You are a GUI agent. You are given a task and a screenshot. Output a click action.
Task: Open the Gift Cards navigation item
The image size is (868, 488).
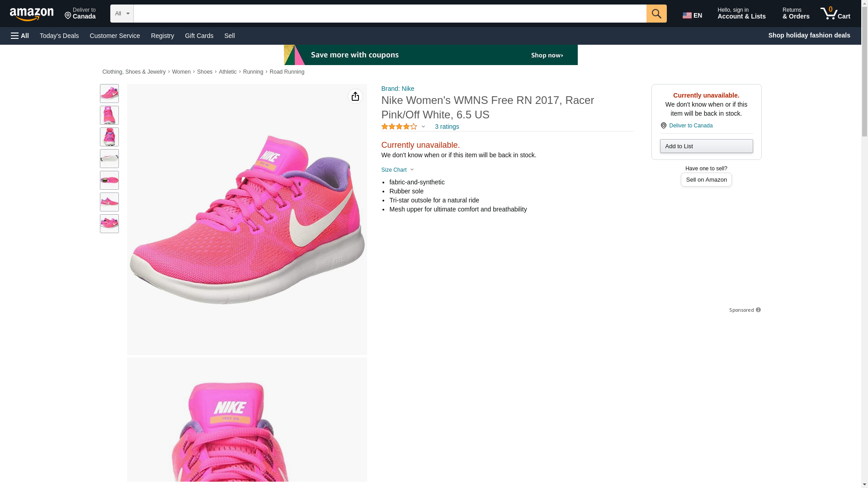[199, 36]
